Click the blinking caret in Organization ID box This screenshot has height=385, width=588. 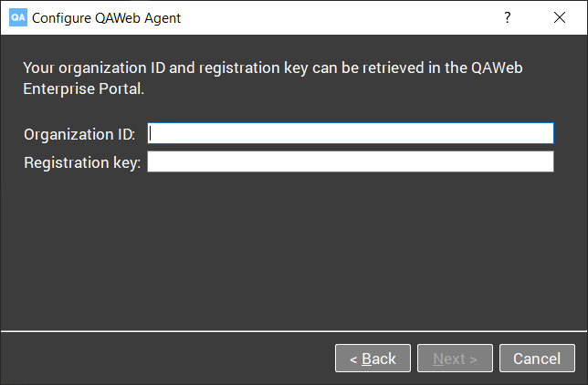pyautogui.click(x=151, y=133)
